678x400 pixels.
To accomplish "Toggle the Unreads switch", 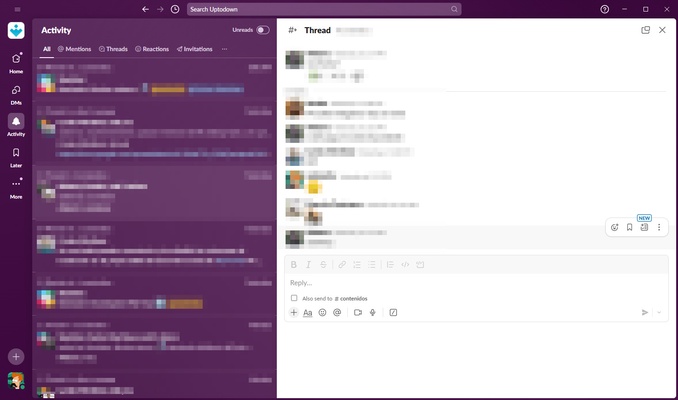I will click(262, 30).
